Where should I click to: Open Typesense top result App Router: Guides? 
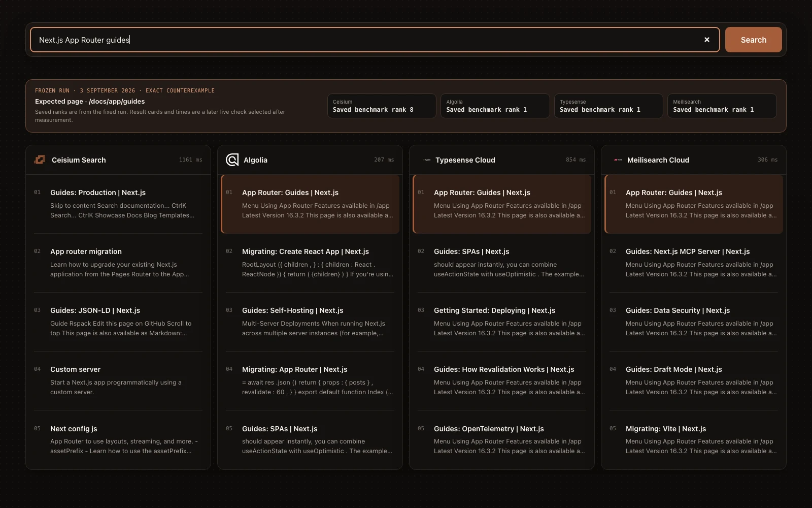point(502,204)
